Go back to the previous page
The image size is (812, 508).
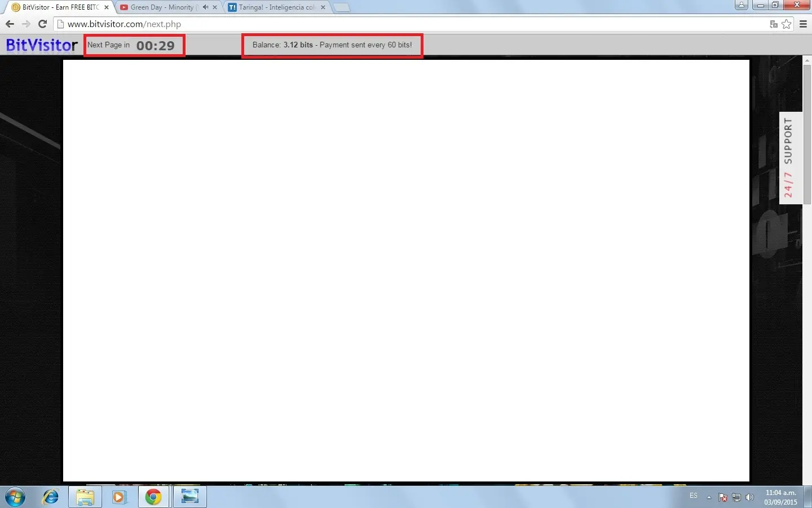point(10,24)
